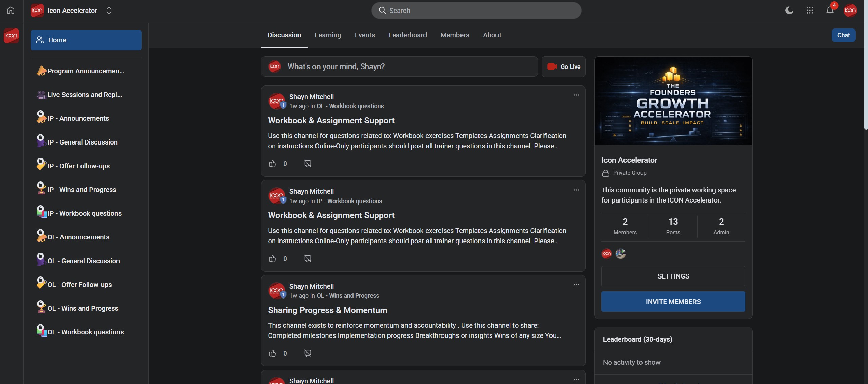Open the apps grid icon
Screen dimensions: 868x384
click(x=810, y=11)
